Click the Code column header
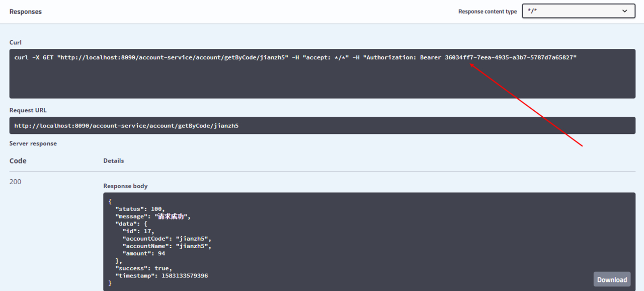644x291 pixels. click(18, 161)
